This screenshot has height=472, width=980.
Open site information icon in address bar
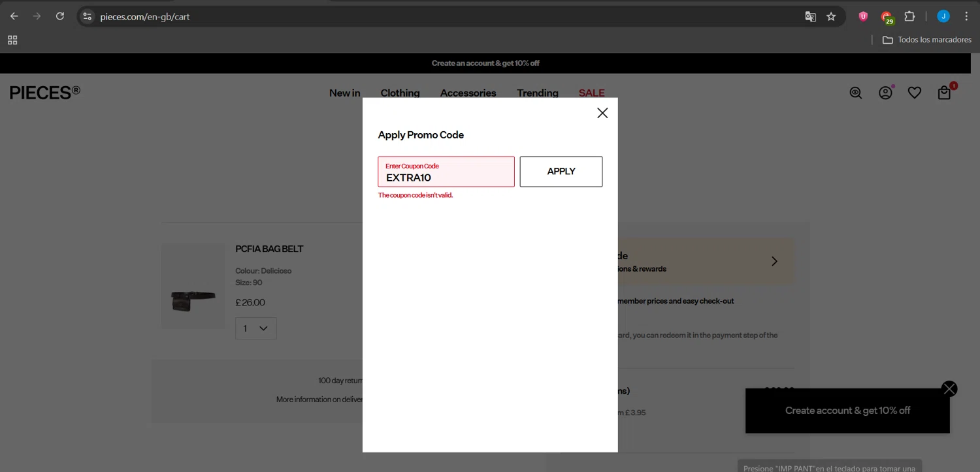88,16
